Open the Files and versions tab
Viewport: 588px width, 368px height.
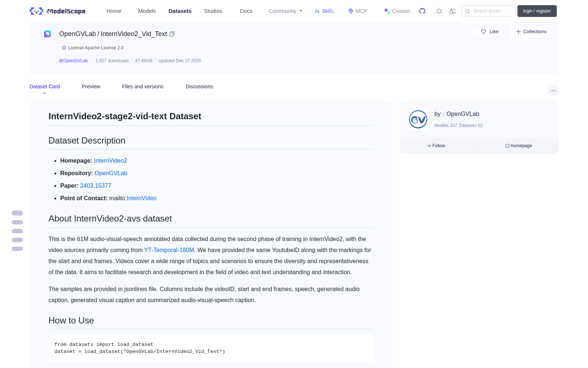[143, 86]
